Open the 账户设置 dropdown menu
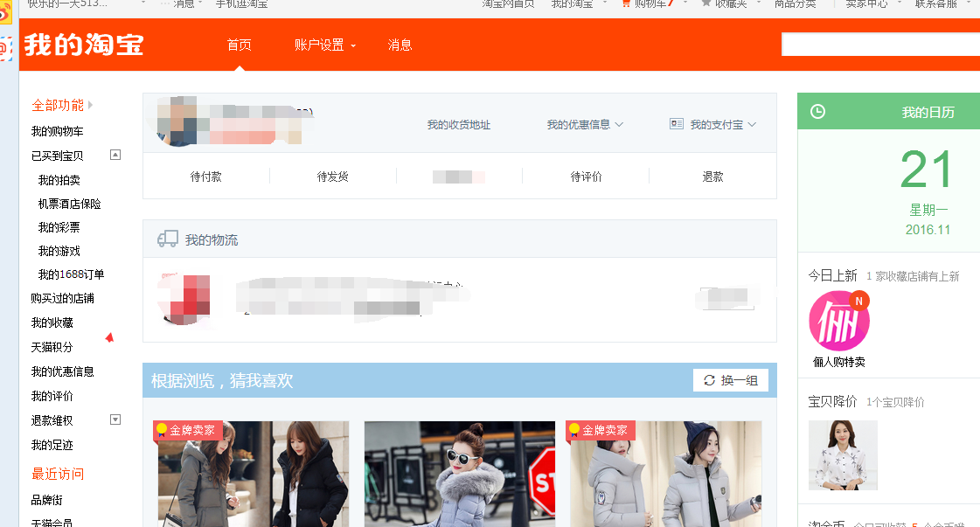This screenshot has height=527, width=980. (325, 45)
